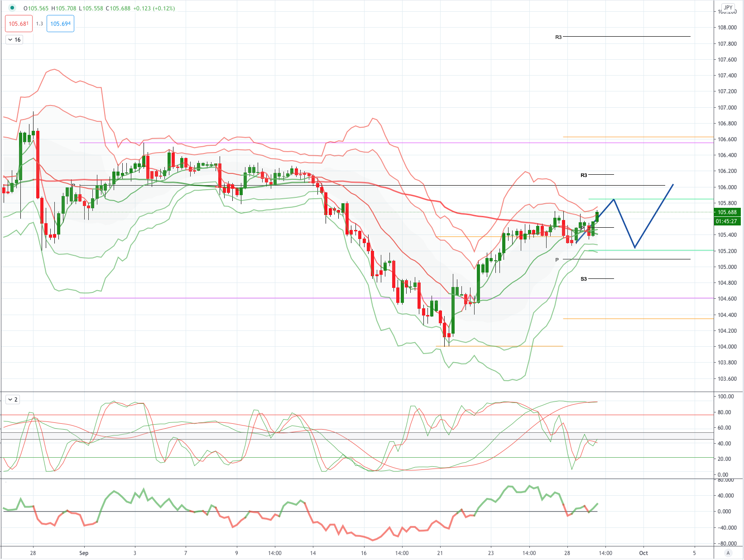Click the topmost R3 pivot label
Screen dimensions: 744x560
click(x=558, y=37)
